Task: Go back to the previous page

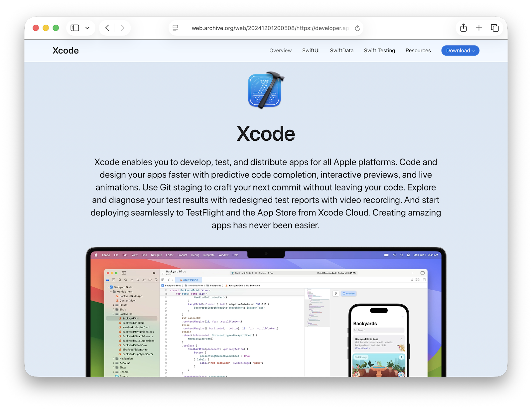Action: click(x=107, y=28)
